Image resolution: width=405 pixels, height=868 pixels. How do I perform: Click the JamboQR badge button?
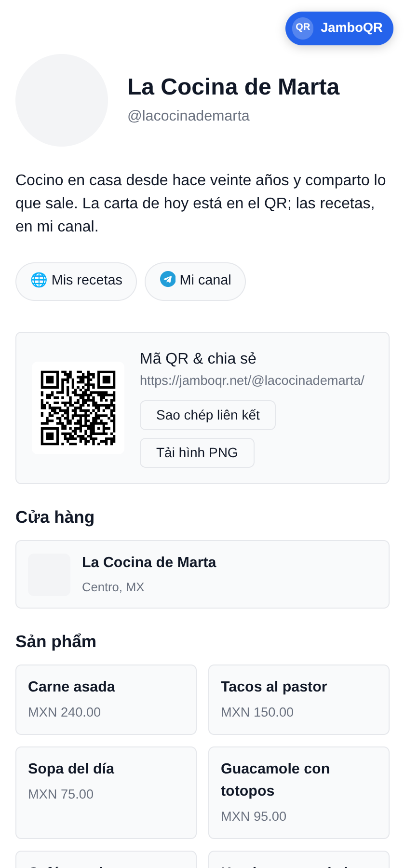click(x=339, y=28)
